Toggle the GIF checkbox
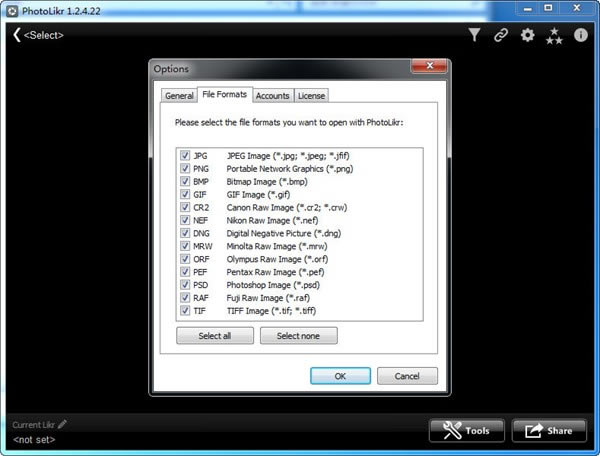The image size is (600, 456). coord(185,194)
